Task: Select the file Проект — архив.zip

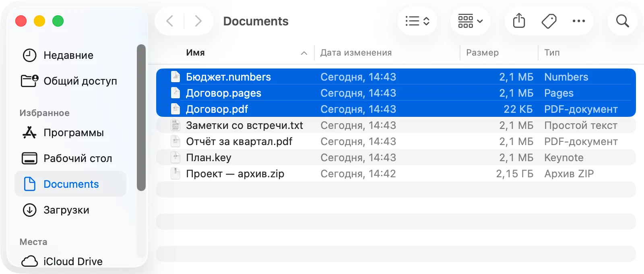Action: click(396, 174)
